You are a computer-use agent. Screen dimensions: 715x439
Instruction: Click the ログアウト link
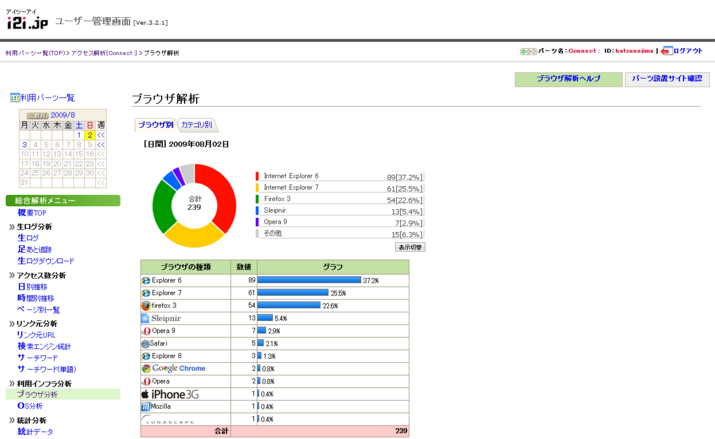pos(688,51)
